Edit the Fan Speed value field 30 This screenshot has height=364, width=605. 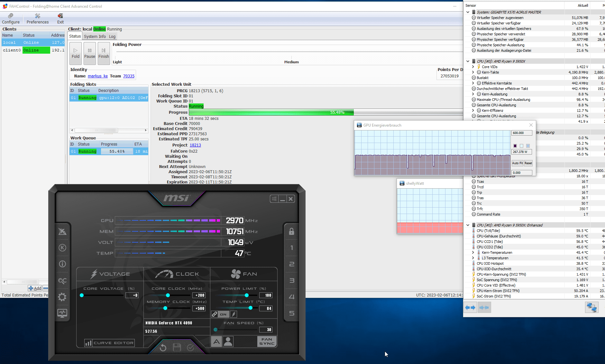266,330
